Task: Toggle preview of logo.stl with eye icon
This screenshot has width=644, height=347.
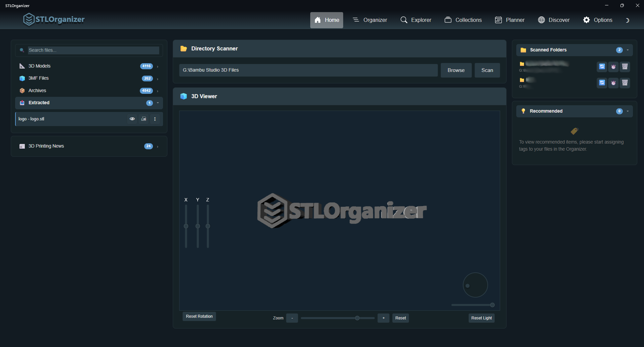Action: click(x=132, y=119)
